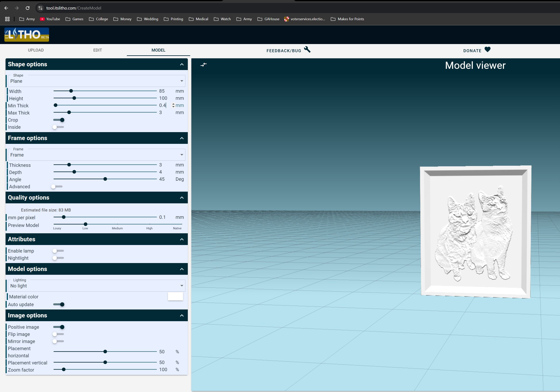Image resolution: width=560 pixels, height=392 pixels.
Task: Toggle Auto update off
Action: (59, 305)
